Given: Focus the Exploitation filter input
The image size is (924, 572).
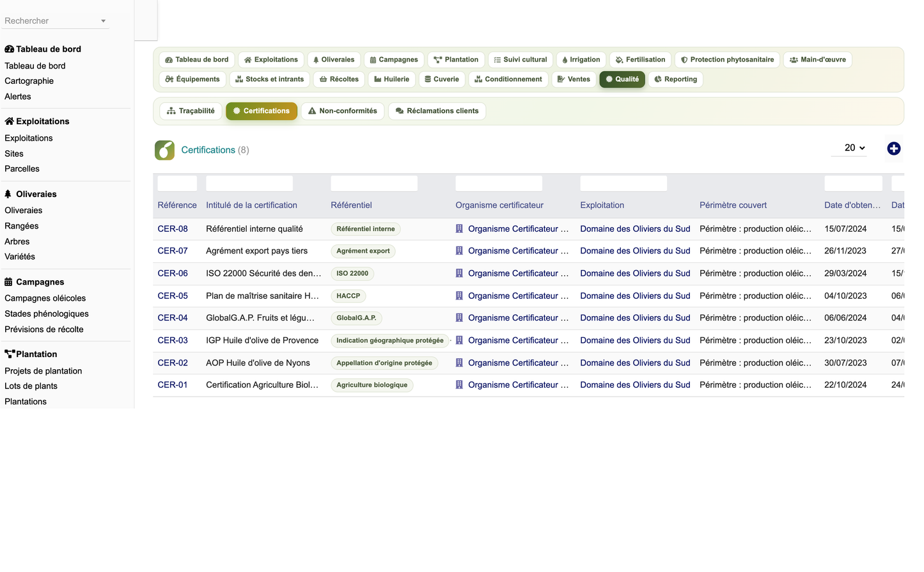Looking at the screenshot, I should 623,184.
